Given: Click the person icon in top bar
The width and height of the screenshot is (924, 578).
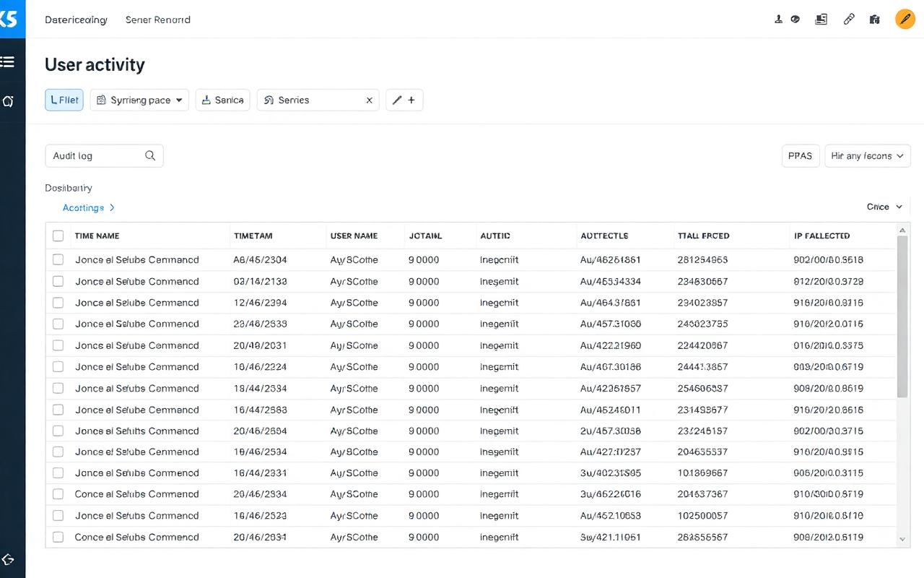Looking at the screenshot, I should pyautogui.click(x=778, y=20).
